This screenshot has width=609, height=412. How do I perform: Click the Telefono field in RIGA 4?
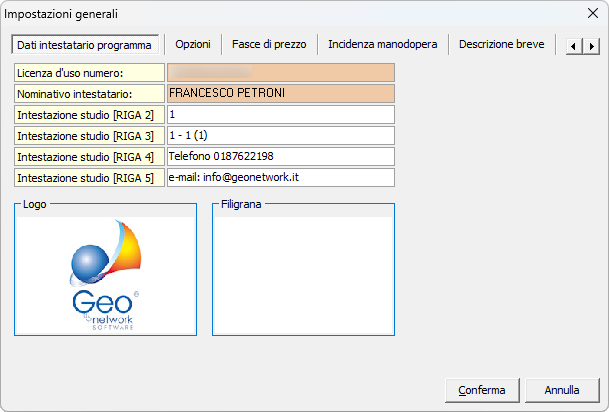(280, 157)
